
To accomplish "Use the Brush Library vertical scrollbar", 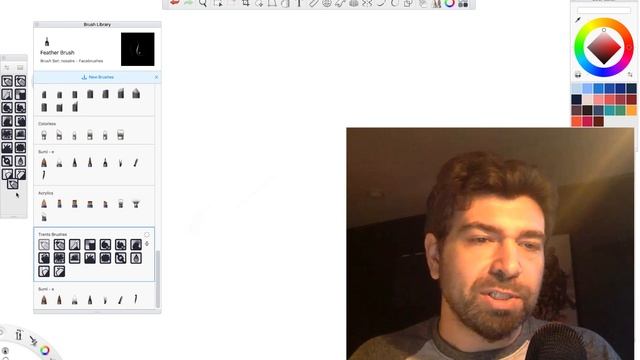I will click(x=158, y=279).
